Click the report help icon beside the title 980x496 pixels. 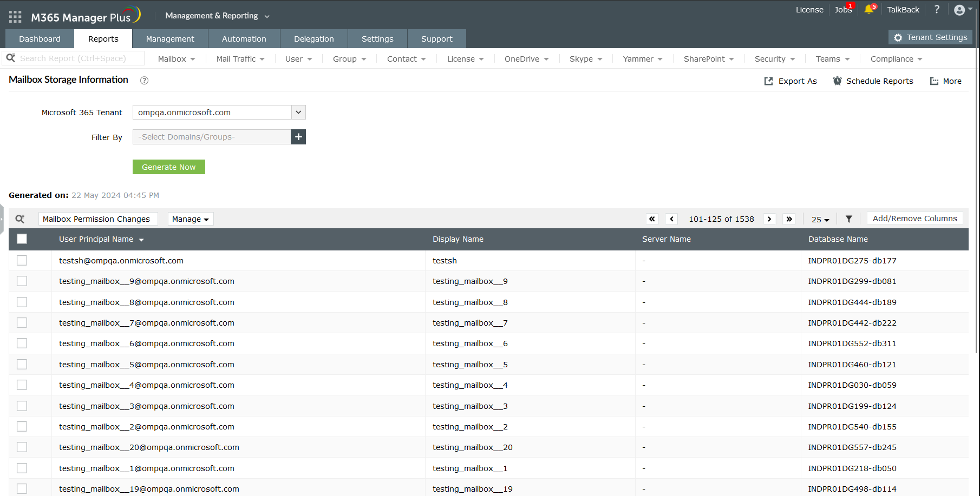click(144, 81)
